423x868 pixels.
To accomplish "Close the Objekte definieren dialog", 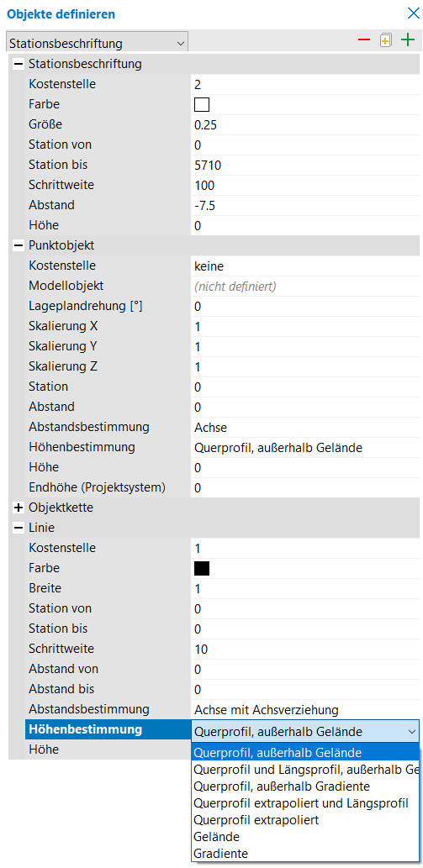I will coord(413,13).
